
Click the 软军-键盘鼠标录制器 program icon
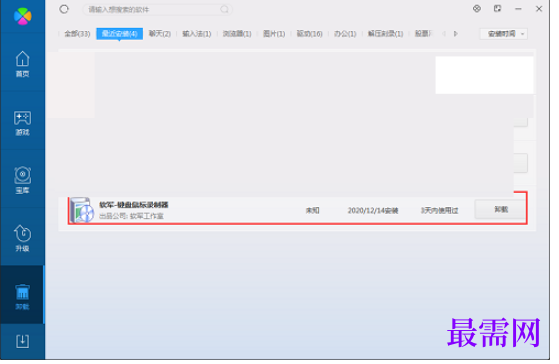point(82,210)
